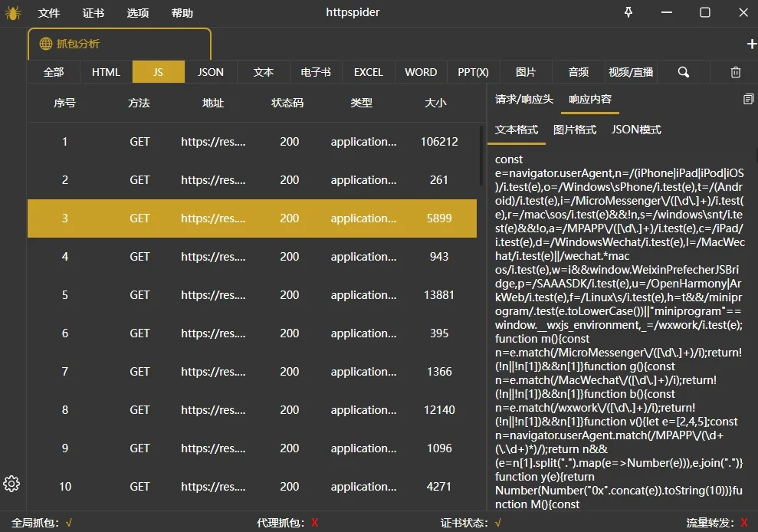Filter by 视频/直播 category
Image resolution: width=758 pixels, height=532 pixels.
click(x=631, y=72)
